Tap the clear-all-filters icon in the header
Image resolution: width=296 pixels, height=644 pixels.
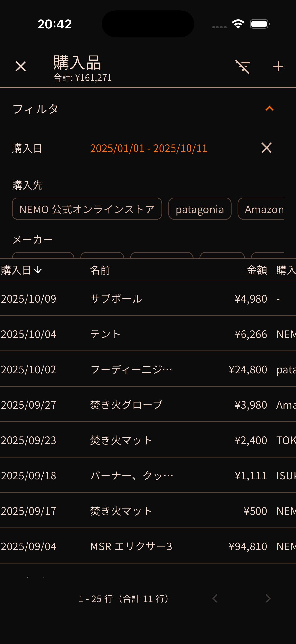pyautogui.click(x=243, y=66)
